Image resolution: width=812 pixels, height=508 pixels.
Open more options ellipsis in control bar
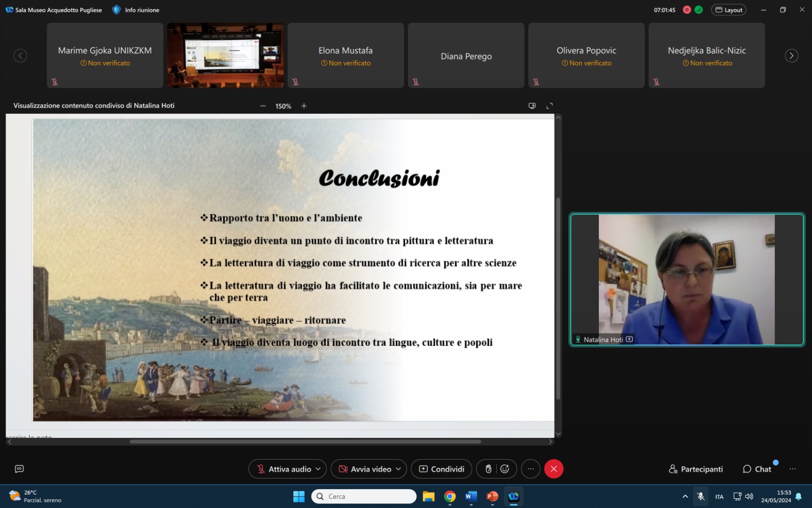click(531, 469)
